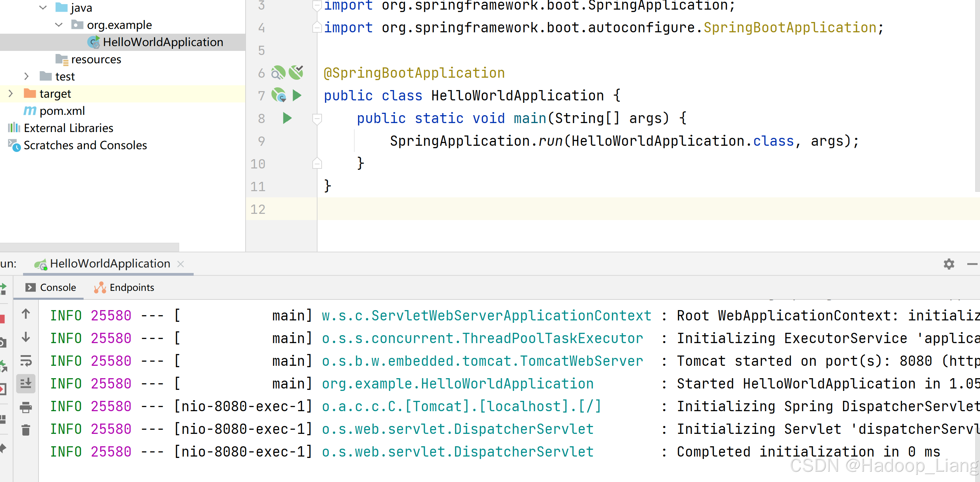Expand the test folder chevron
Screen dimensions: 980x482
tap(26, 76)
